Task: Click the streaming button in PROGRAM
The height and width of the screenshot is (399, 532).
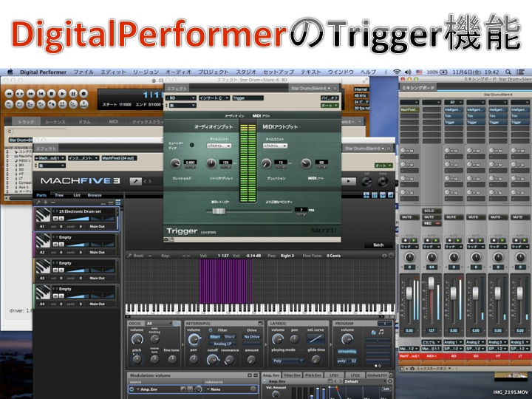Action: 347,351
